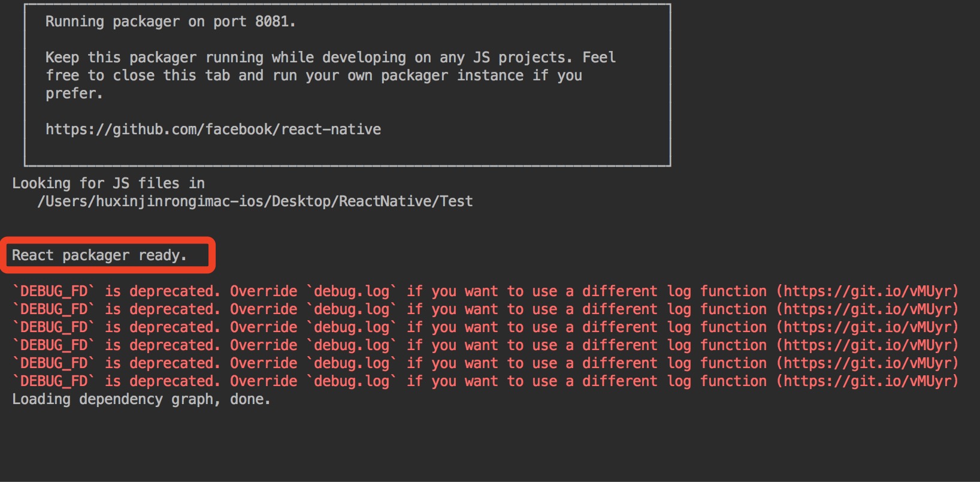The width and height of the screenshot is (980, 482).
Task: Click the "Desktop" segment of the path
Action: (x=301, y=202)
